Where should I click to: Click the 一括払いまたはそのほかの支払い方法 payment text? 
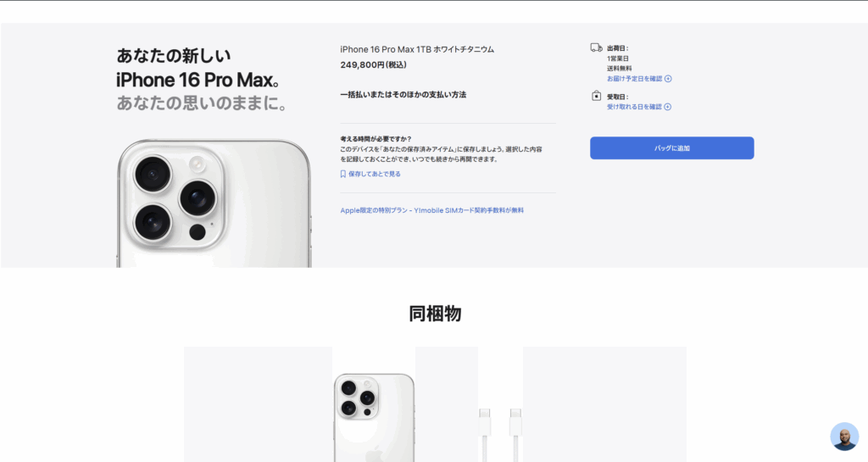coord(403,95)
